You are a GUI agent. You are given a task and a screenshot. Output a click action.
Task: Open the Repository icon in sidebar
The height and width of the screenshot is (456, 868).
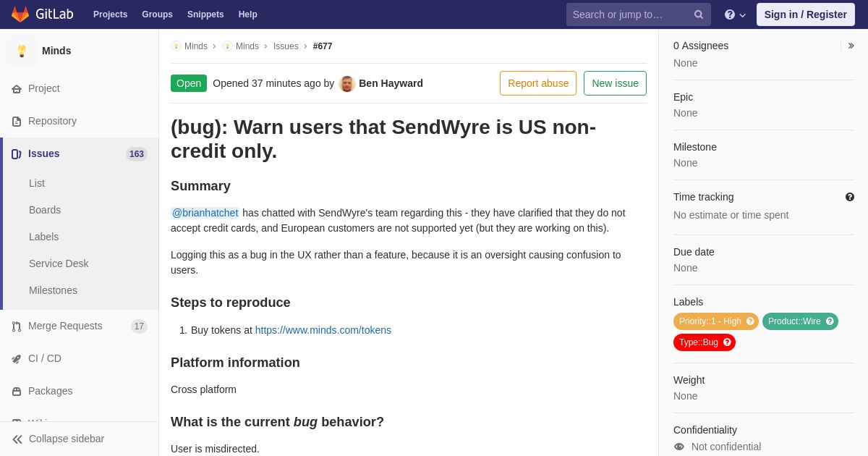[17, 122]
